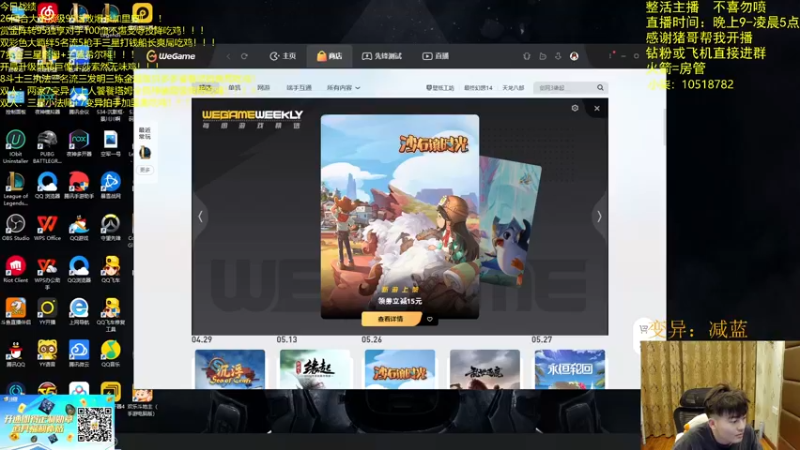Open the 主页 home tab in WeGame
800x450 pixels.
[283, 56]
